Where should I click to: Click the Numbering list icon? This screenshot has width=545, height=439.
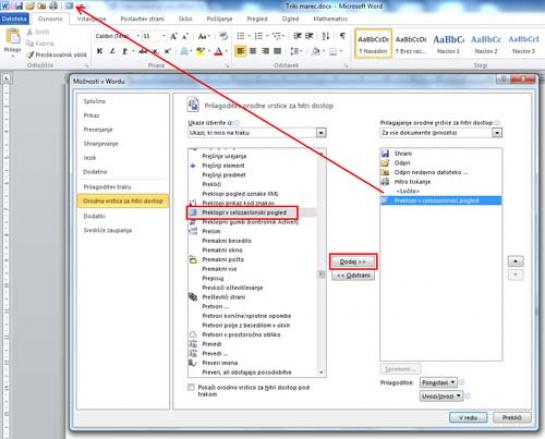click(x=259, y=36)
